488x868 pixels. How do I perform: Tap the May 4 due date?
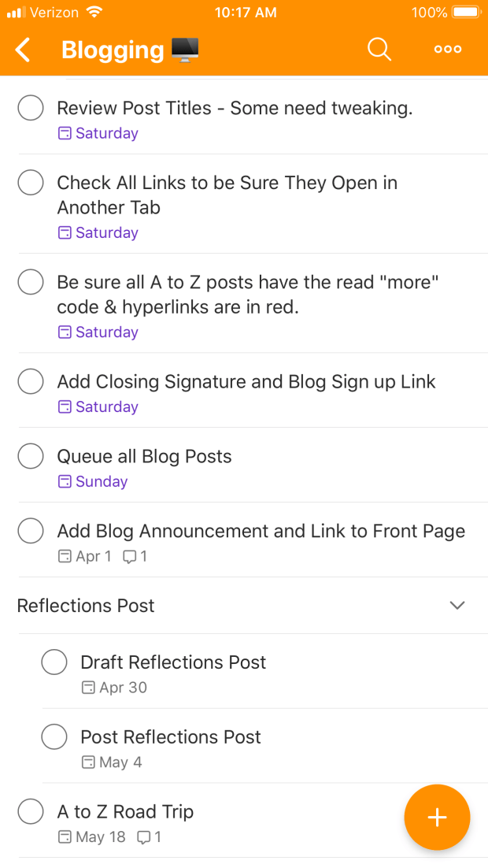[x=120, y=762]
